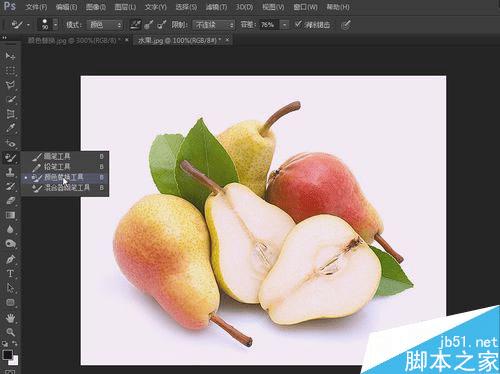
Task: Open the 限制 limits dropdown
Action: (213, 25)
